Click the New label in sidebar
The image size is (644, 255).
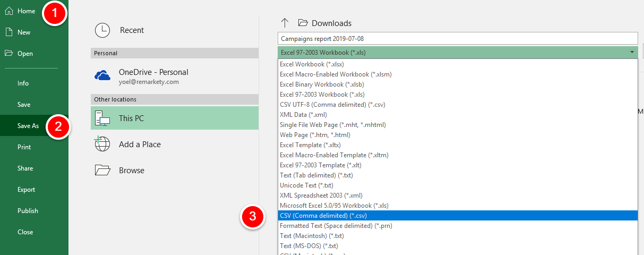tap(24, 32)
